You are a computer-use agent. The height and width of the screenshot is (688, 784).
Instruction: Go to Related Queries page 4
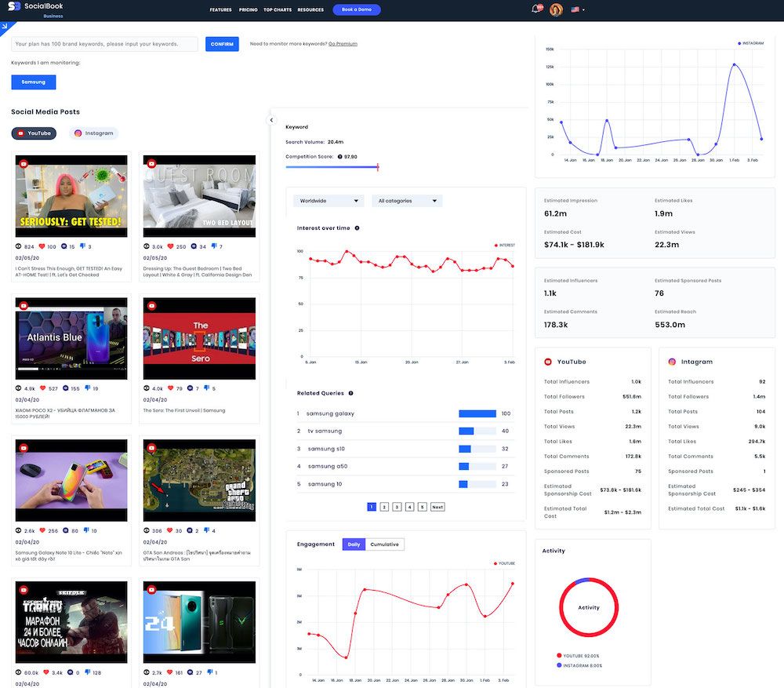(x=409, y=507)
